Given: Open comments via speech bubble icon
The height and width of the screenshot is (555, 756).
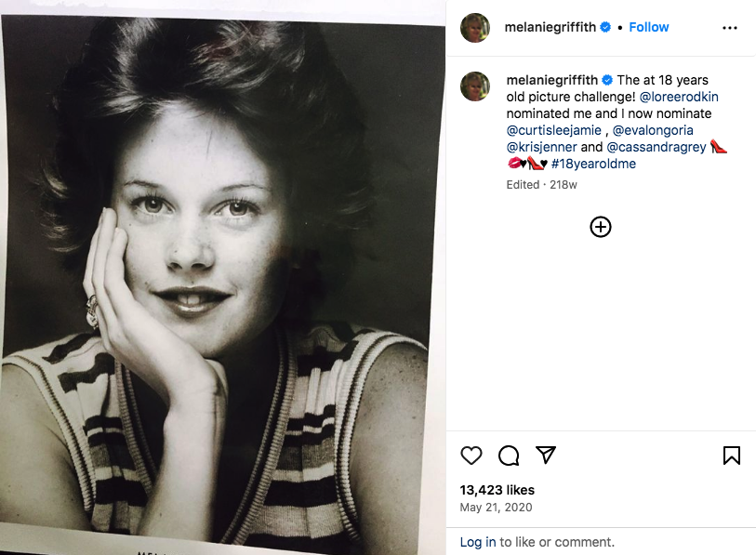Looking at the screenshot, I should click(509, 456).
